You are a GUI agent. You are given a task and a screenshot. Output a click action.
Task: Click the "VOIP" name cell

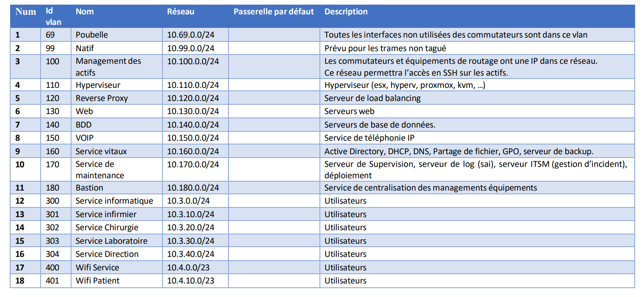pyautogui.click(x=85, y=138)
